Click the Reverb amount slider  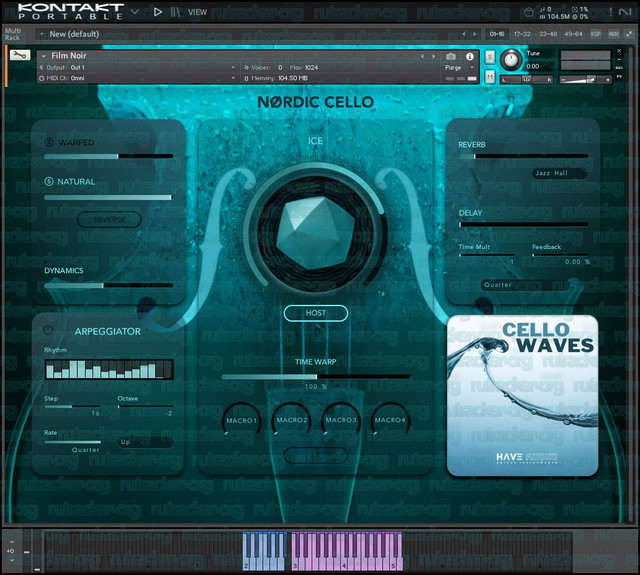[x=523, y=156]
